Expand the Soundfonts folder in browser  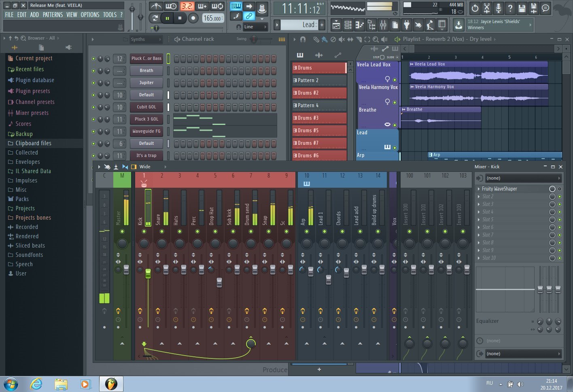29,255
